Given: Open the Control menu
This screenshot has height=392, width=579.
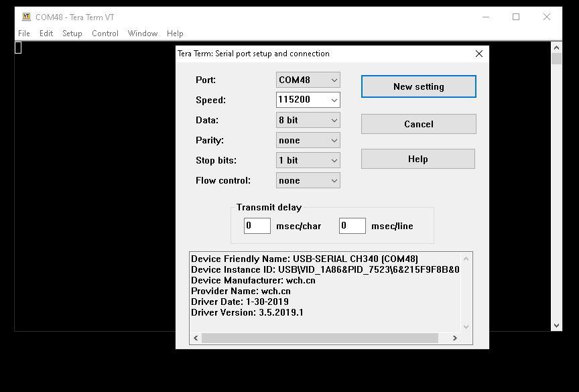Looking at the screenshot, I should 105,34.
